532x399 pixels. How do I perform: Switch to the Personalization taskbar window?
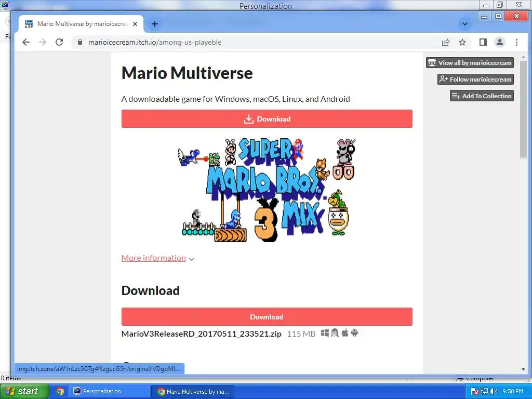pos(109,392)
